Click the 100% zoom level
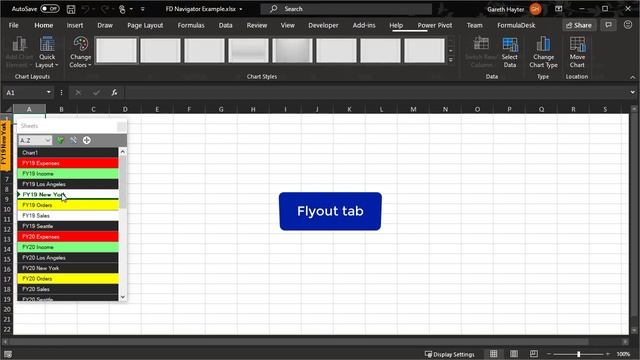 [623, 354]
